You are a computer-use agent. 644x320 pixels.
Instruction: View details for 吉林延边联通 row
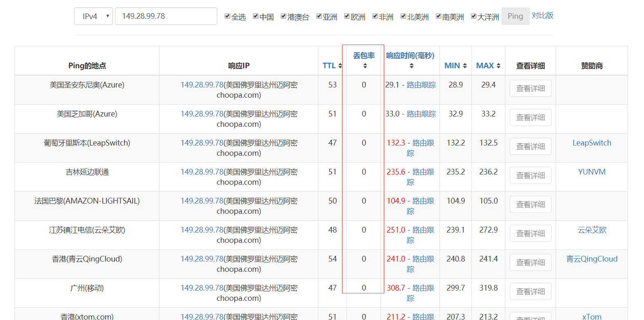click(x=530, y=175)
